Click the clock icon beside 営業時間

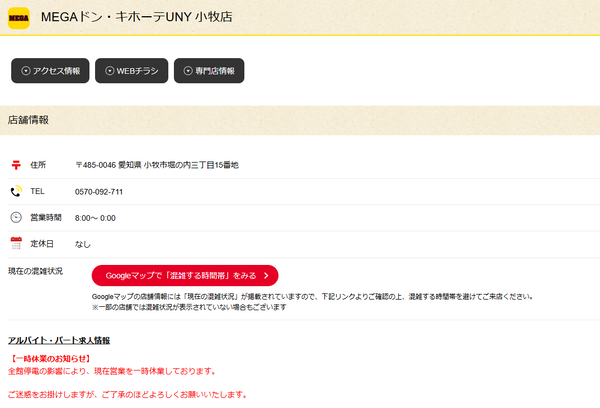(16, 217)
